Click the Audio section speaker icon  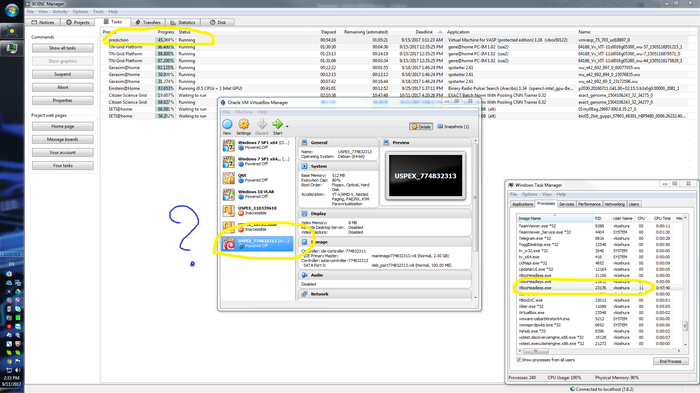click(304, 275)
